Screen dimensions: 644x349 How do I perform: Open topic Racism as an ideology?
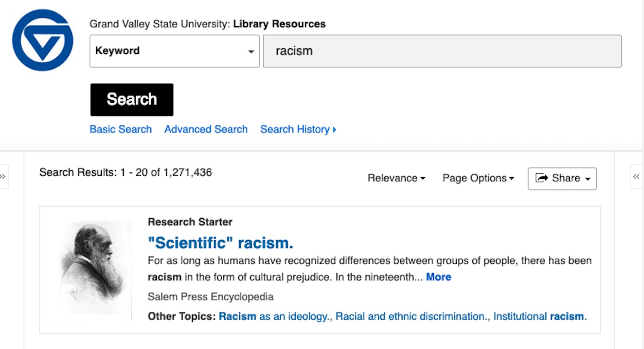click(274, 317)
